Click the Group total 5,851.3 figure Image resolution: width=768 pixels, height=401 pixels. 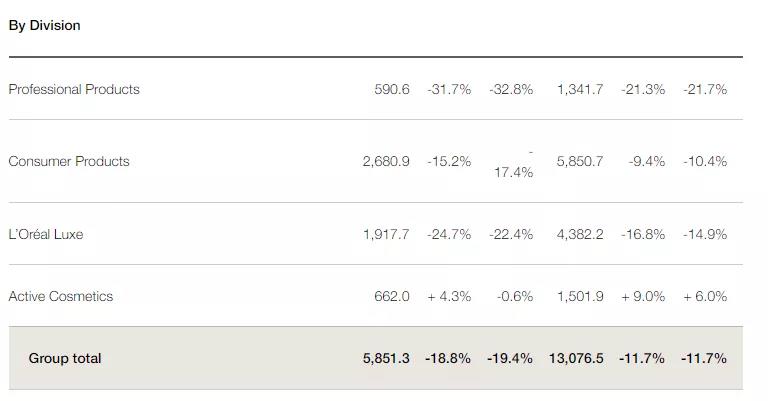386,358
